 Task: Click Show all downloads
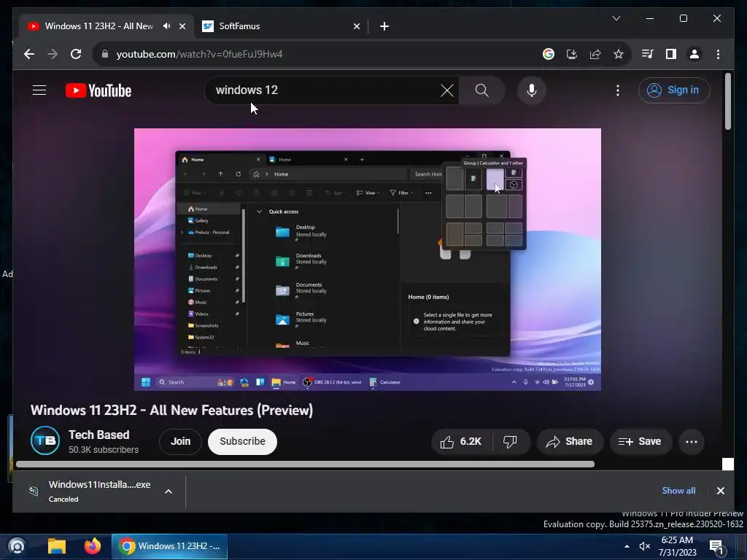pyautogui.click(x=678, y=491)
